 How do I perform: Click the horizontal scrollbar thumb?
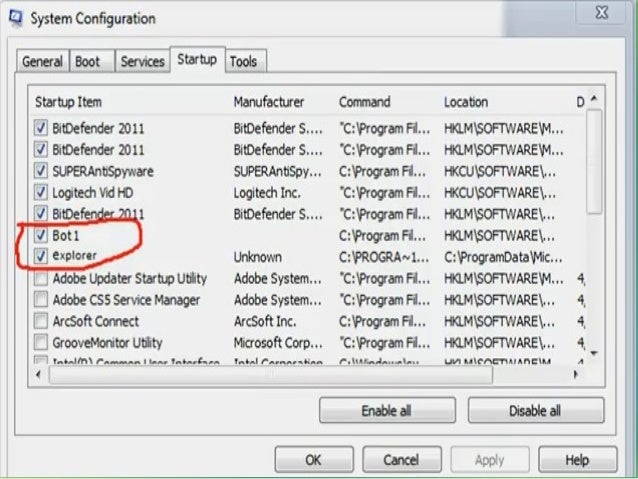(x=271, y=374)
